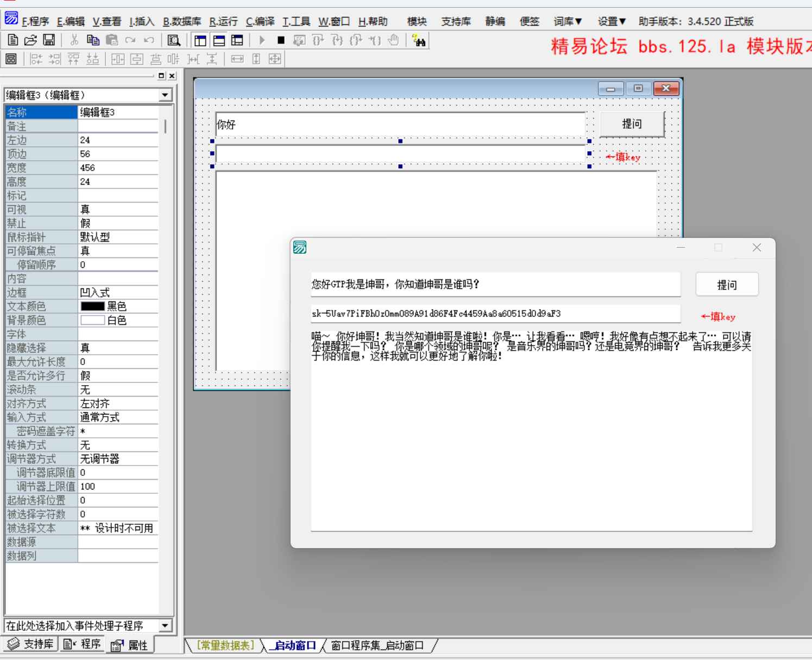Click the Find magnifier icon in toolbar

(174, 40)
